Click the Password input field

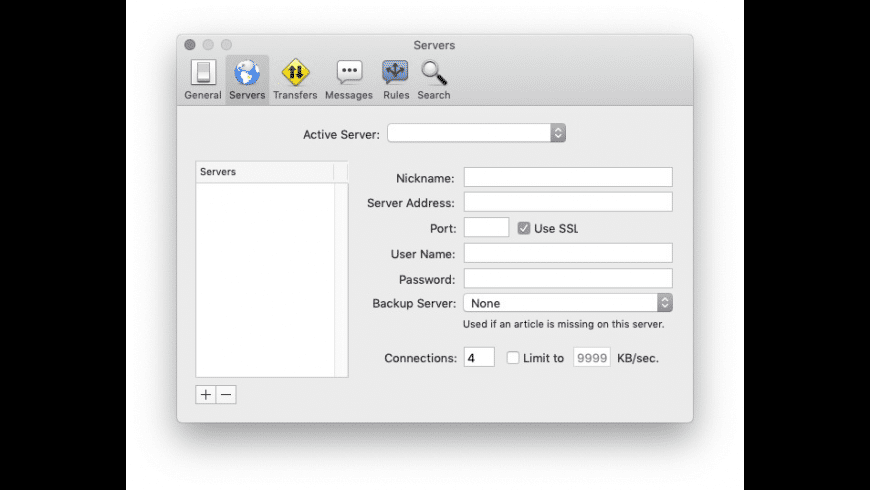click(568, 279)
